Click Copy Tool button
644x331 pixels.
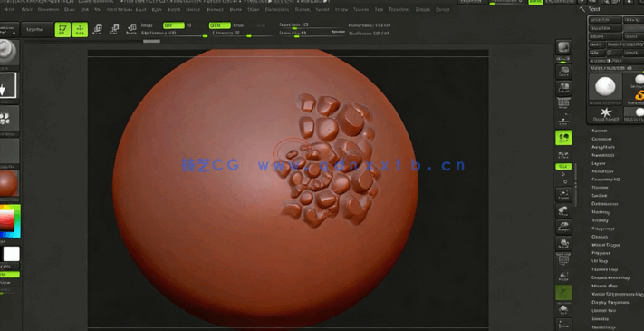pos(605,28)
